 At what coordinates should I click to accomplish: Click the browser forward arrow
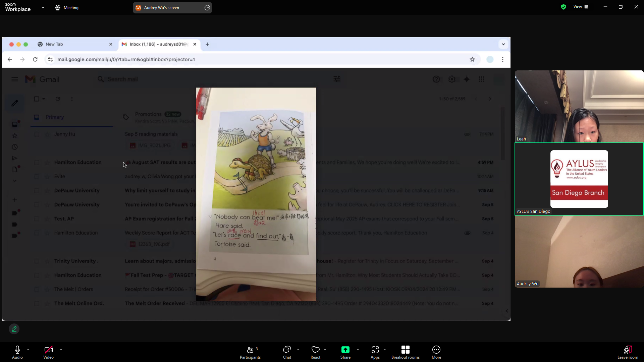click(x=22, y=59)
